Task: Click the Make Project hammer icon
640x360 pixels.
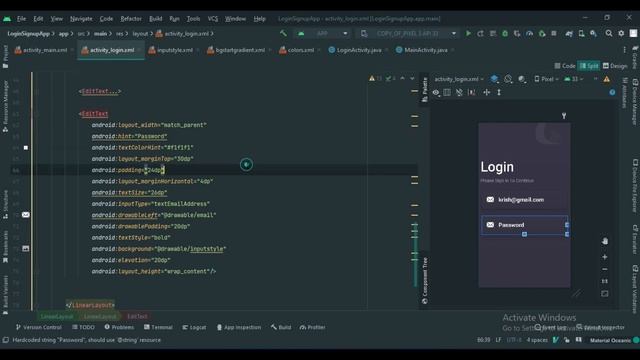Action: pyautogui.click(x=283, y=33)
